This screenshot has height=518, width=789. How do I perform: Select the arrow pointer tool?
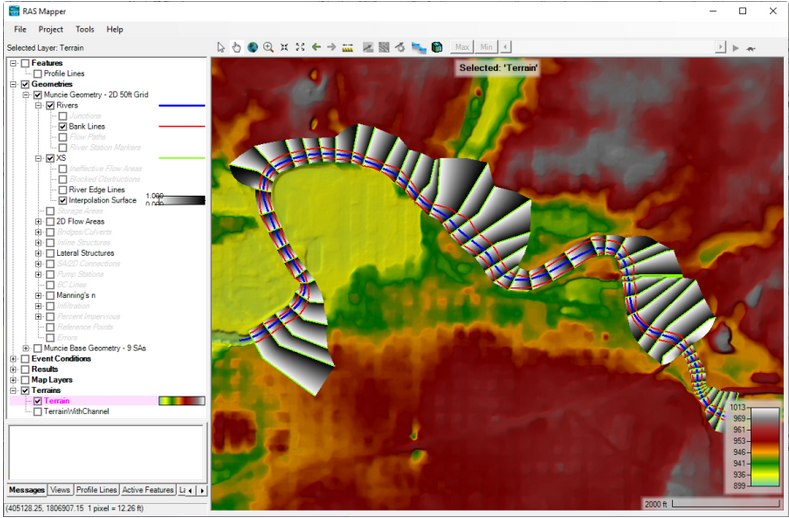pyautogui.click(x=222, y=47)
